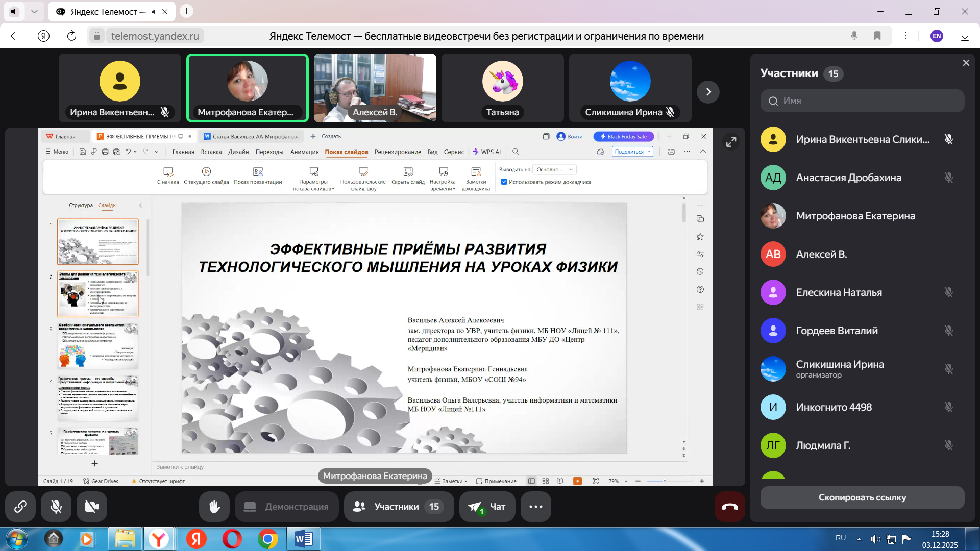Reload the page in the browser toolbar
This screenshot has height=551, width=980.
[x=71, y=36]
